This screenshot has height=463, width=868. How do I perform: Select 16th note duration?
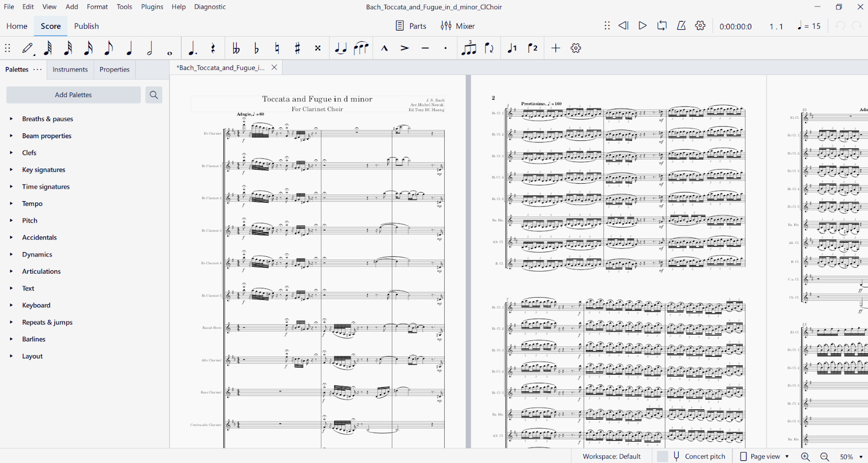pos(88,48)
